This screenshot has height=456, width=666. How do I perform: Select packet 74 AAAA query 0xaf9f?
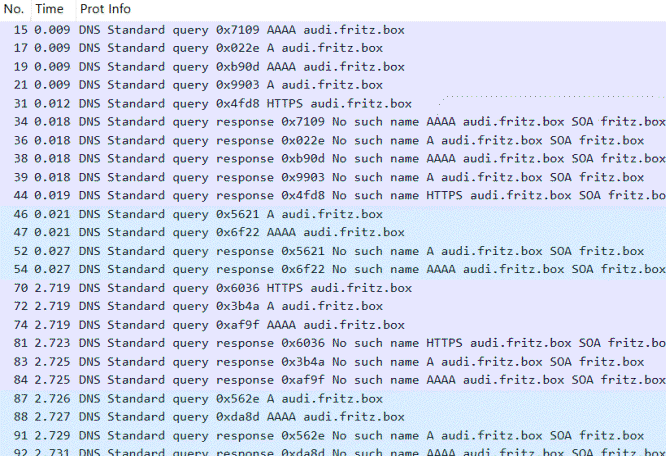[x=333, y=325]
